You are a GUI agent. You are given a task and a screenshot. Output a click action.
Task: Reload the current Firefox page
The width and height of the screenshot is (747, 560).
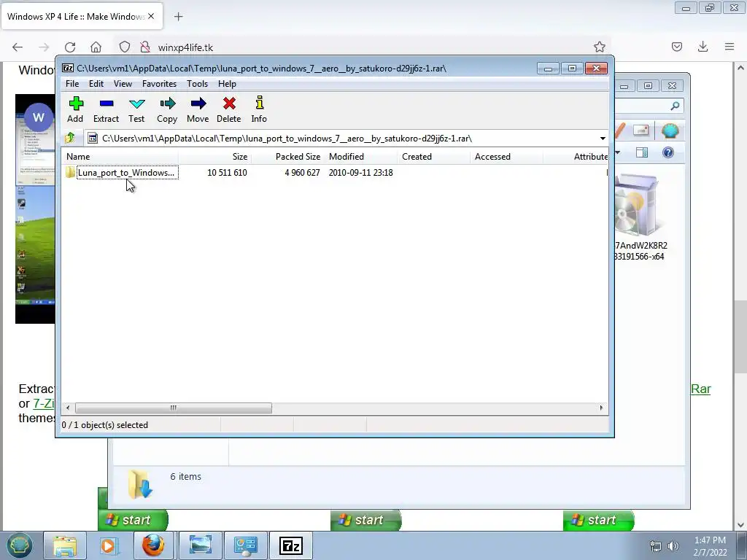coord(70,47)
